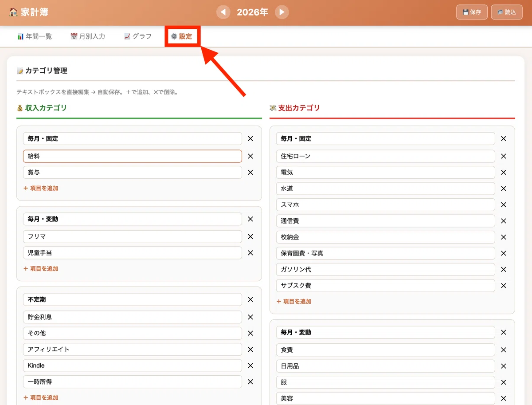Add item under income 毎月・固定 group
The image size is (532, 405).
click(x=41, y=188)
